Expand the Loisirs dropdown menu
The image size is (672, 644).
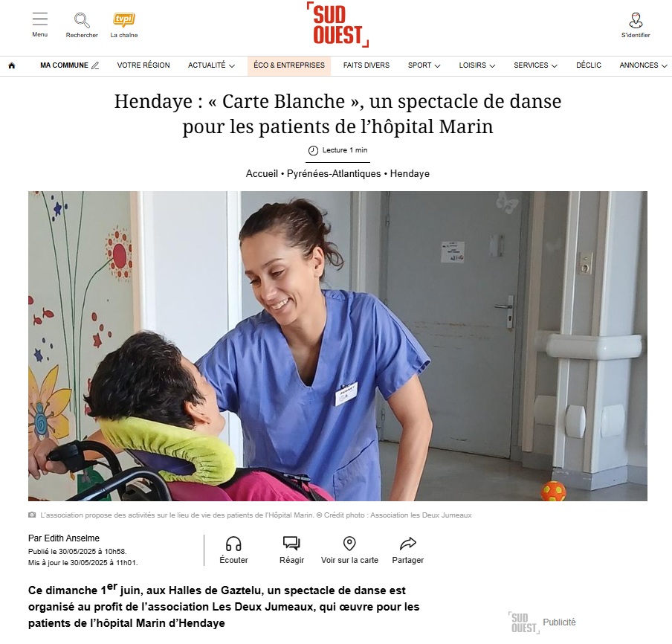477,65
